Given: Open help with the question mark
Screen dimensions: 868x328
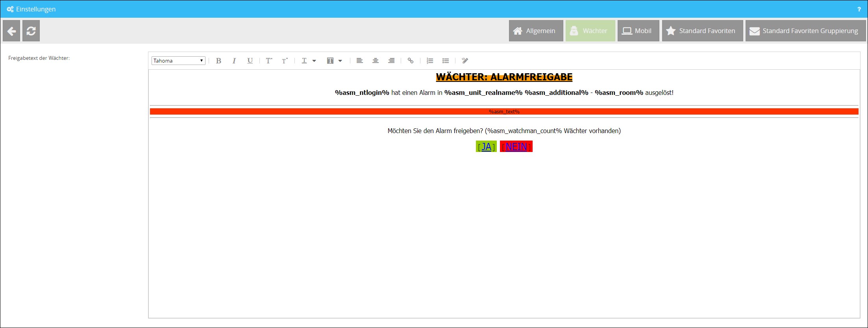Looking at the screenshot, I should tap(859, 9).
